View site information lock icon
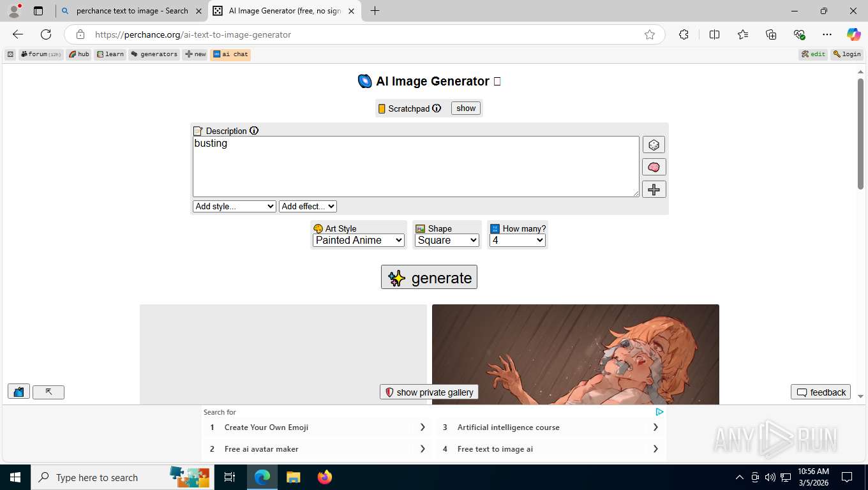The height and width of the screenshot is (490, 868). pos(80,34)
